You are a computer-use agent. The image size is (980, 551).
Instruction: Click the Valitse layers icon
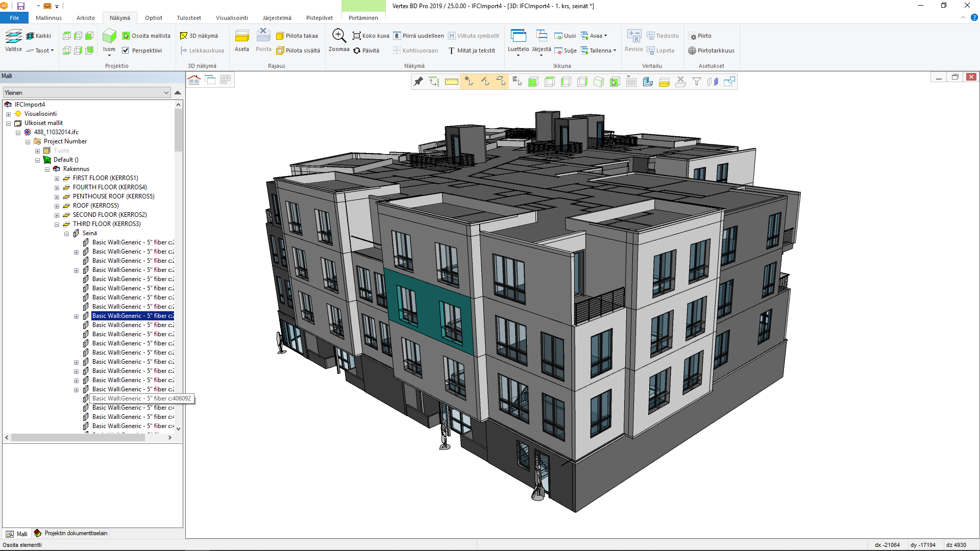coord(14,36)
